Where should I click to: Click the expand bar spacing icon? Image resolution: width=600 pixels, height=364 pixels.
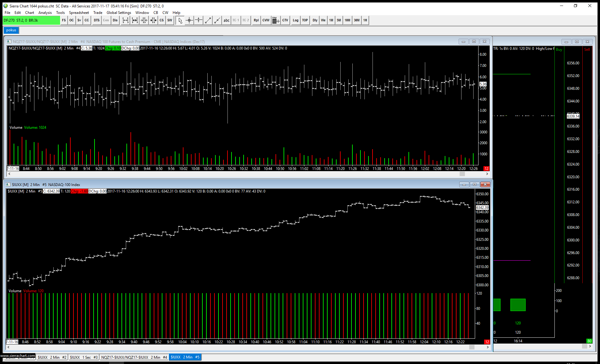(x=125, y=20)
